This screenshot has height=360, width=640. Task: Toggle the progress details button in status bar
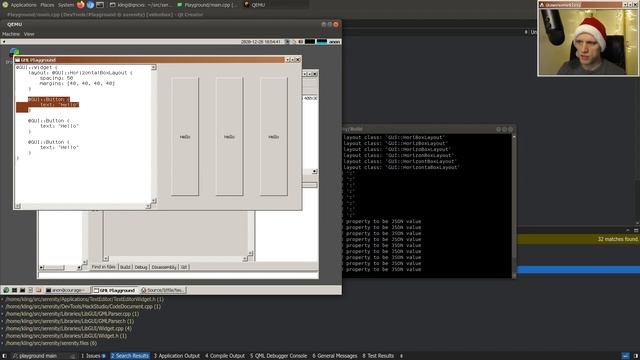point(626,356)
